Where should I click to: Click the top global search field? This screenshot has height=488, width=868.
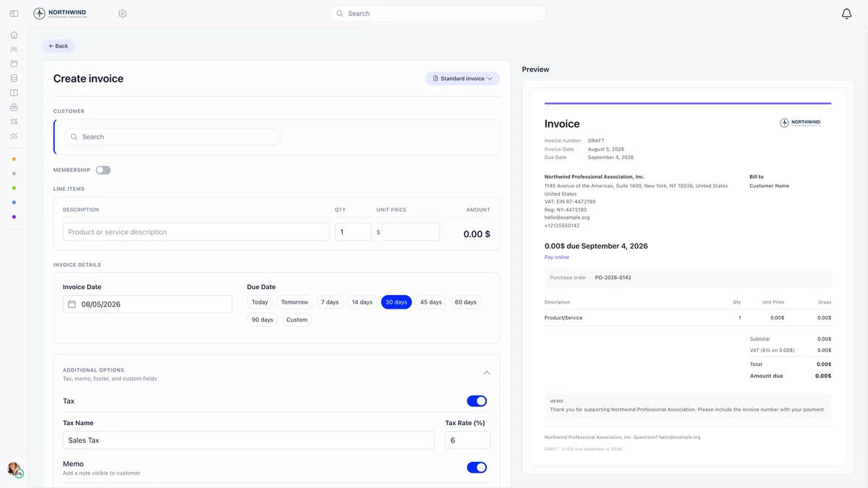click(438, 14)
